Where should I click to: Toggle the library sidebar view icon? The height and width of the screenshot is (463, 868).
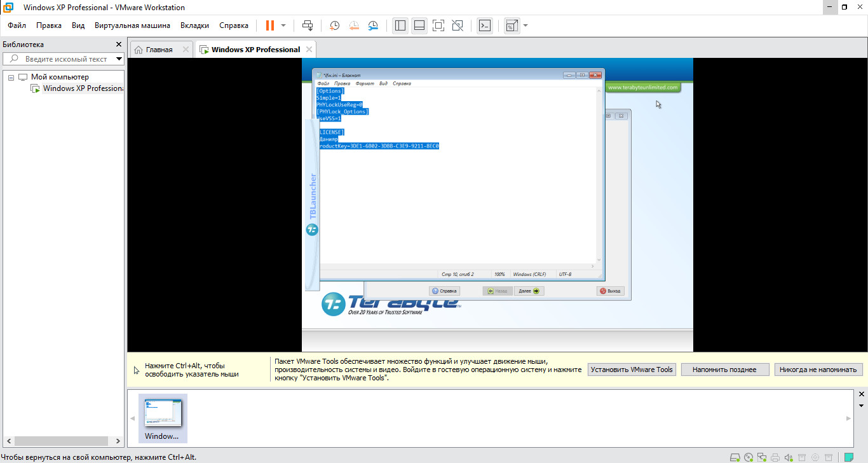tap(400, 25)
